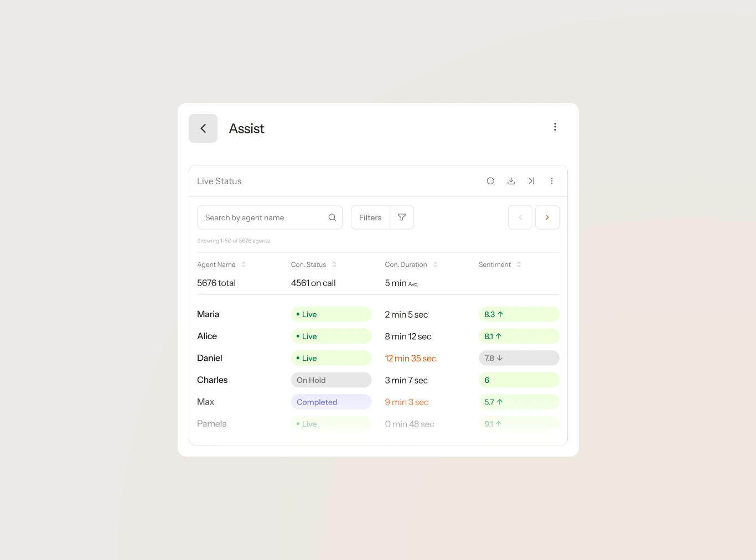The image size is (756, 560).
Task: Select agent Pamela
Action: pos(212,424)
